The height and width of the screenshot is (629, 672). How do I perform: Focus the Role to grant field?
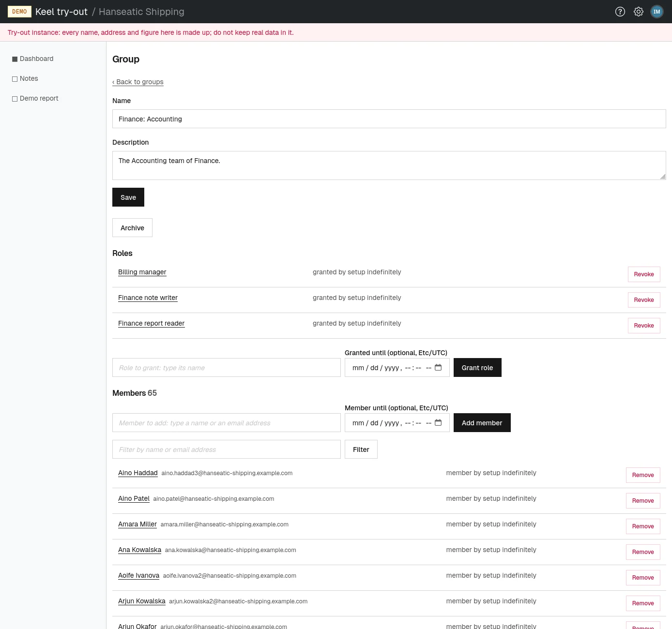click(227, 368)
